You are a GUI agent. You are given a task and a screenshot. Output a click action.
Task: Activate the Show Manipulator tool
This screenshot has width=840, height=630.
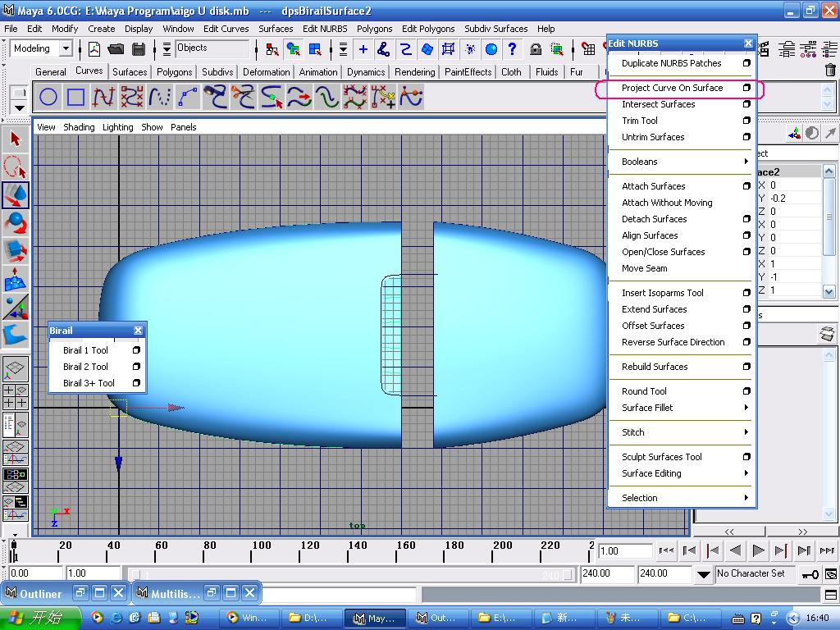point(15,307)
